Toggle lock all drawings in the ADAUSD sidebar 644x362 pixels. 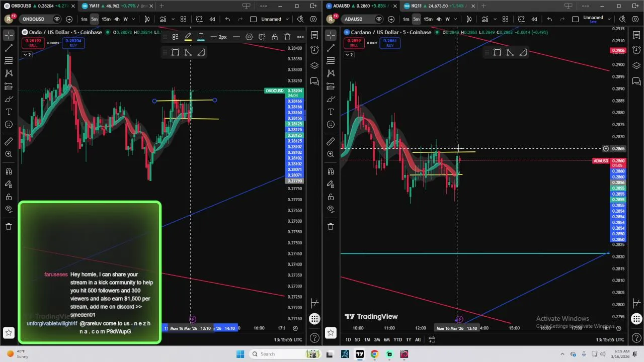coord(331,197)
